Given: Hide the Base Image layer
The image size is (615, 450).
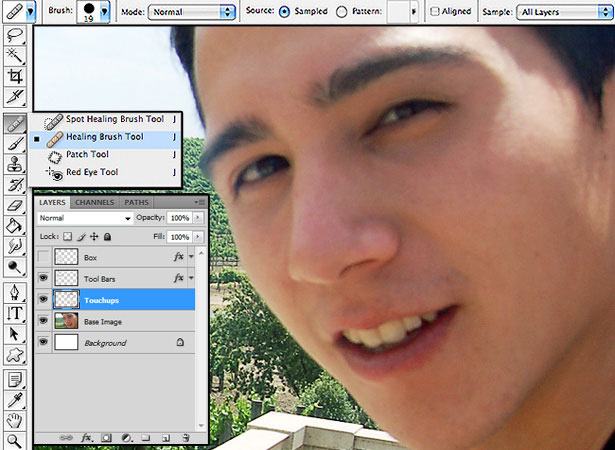Looking at the screenshot, I should click(x=43, y=321).
